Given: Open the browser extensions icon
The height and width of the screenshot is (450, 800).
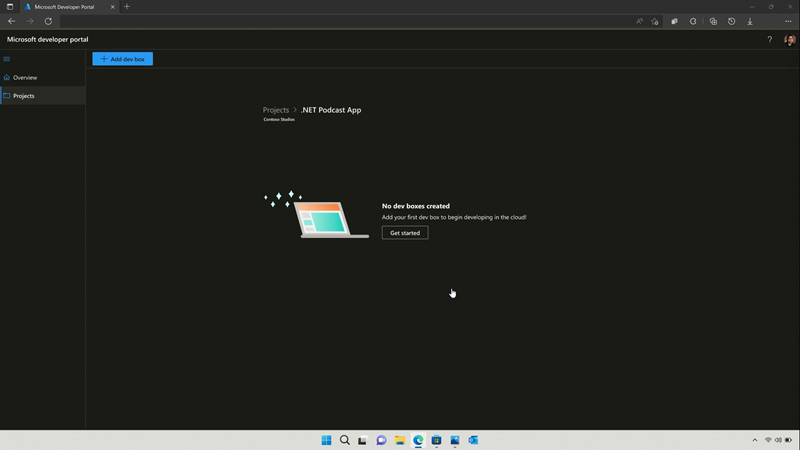Looking at the screenshot, I should pos(693,21).
